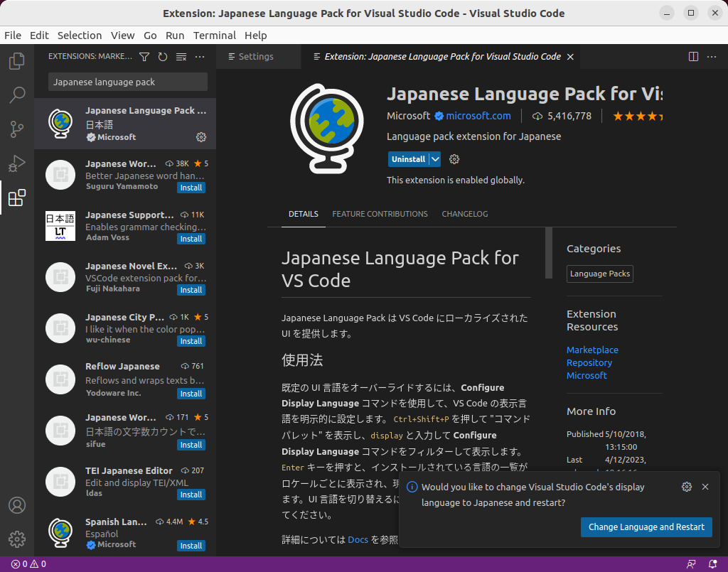Dismiss the change language notification

coord(705,487)
